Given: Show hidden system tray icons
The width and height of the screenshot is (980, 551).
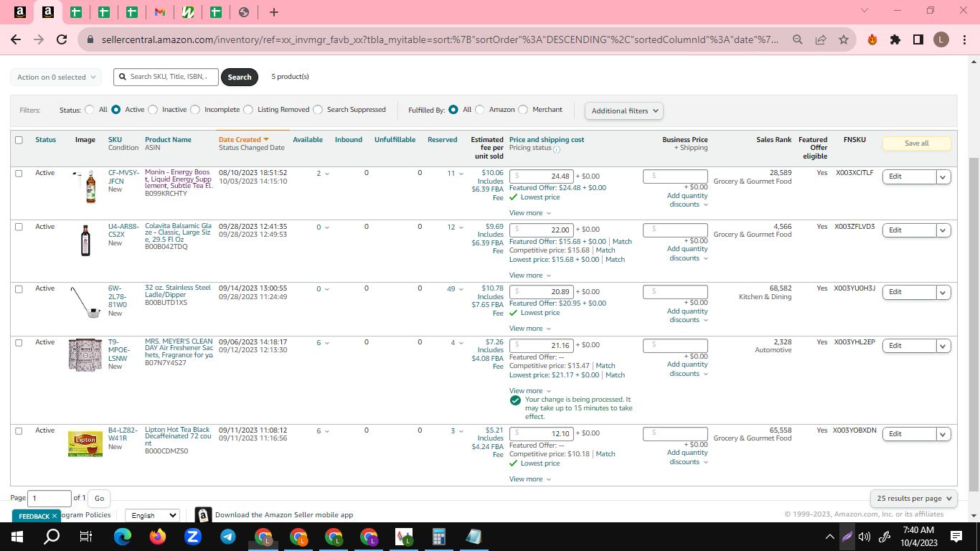Looking at the screenshot, I should point(830,536).
